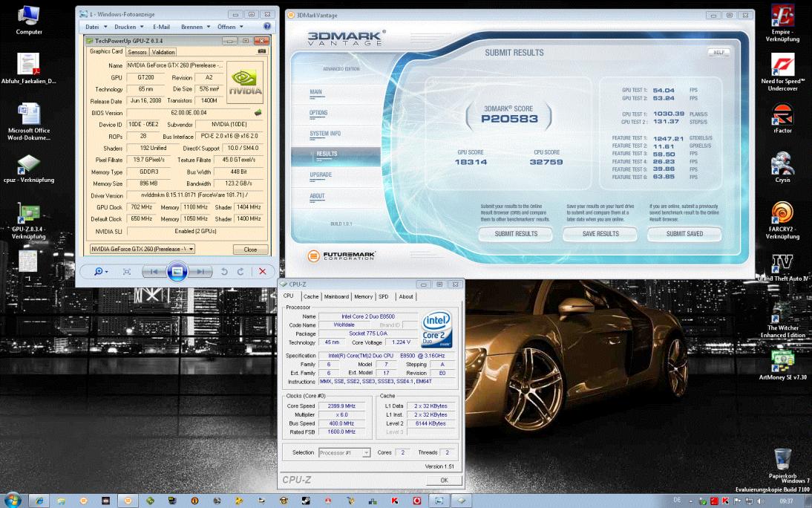The height and width of the screenshot is (508, 812).
Task: Click the P20583 3DMark score
Action: point(510,119)
